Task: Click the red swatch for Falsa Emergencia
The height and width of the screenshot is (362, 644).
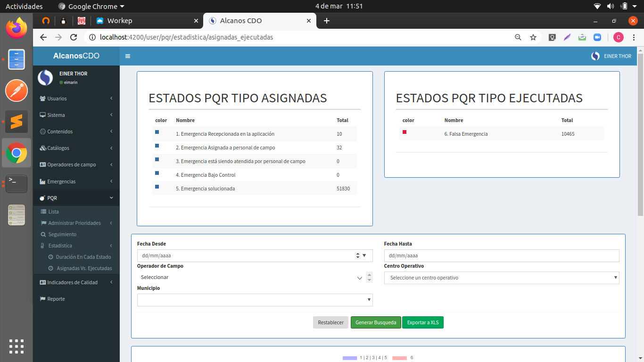Action: click(x=405, y=132)
